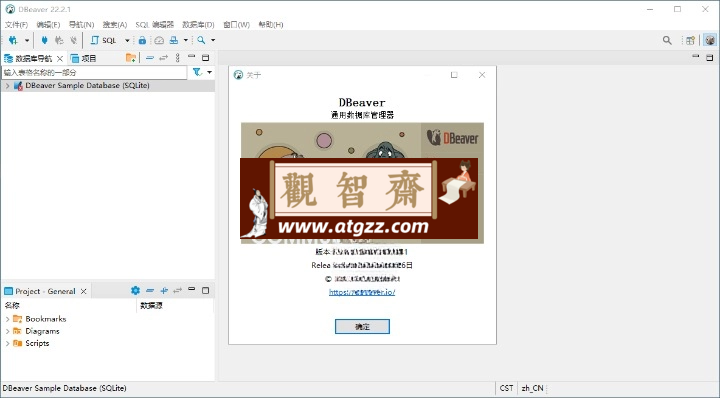Maximize the database navigator panel
This screenshot has width=720, height=398.
pyautogui.click(x=206, y=58)
